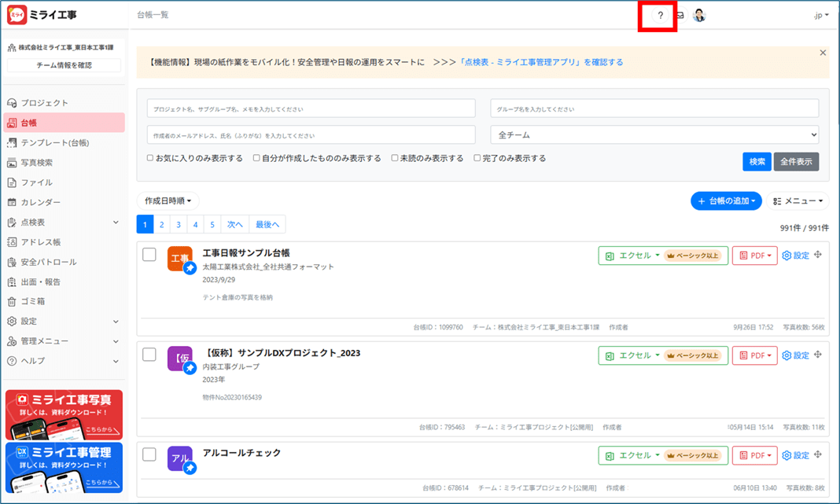Open the 作成日時順 sort dropdown
Screen dimensions: 840x504
click(x=168, y=201)
